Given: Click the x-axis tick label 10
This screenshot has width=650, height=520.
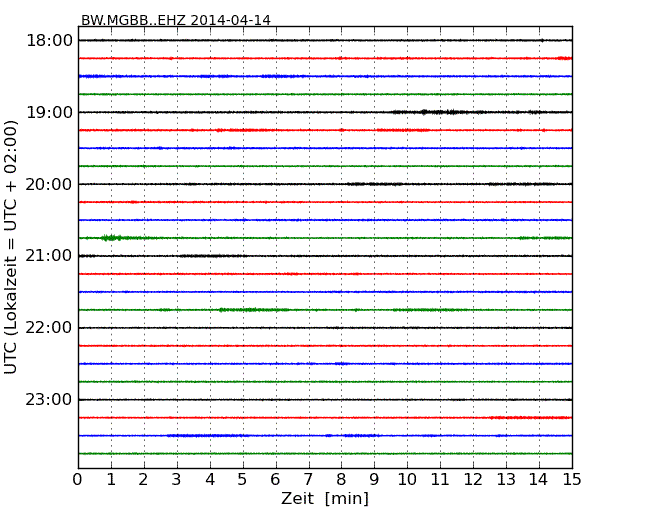Looking at the screenshot, I should [x=407, y=480].
